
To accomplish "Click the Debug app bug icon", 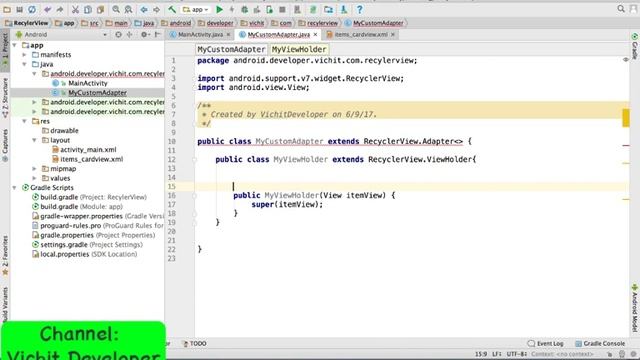I will [244, 9].
